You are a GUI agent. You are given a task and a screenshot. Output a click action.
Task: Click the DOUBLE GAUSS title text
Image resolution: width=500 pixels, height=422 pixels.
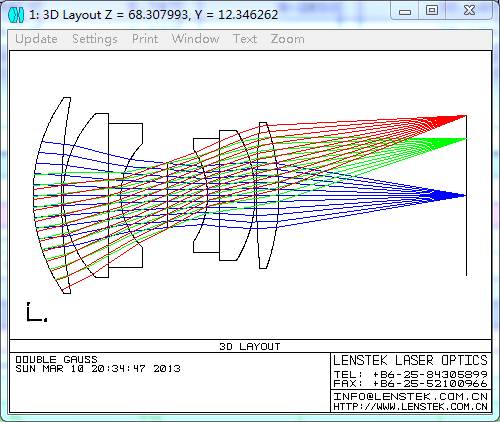click(x=57, y=360)
